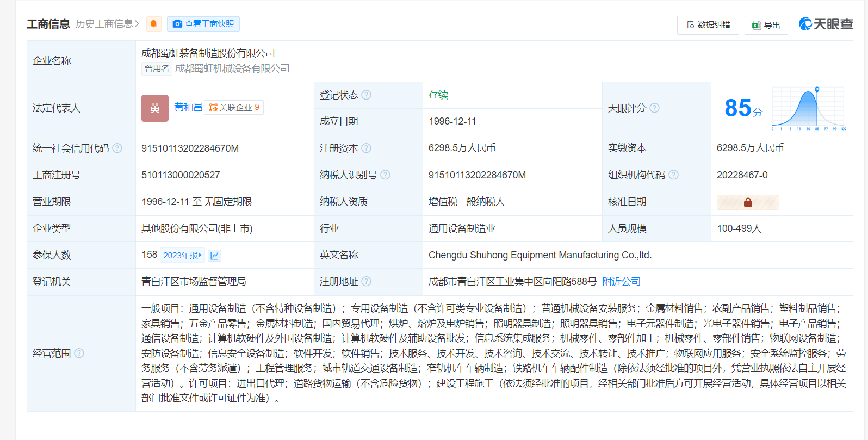
Task: Click help icon next to 注册地址
Action: (x=367, y=281)
